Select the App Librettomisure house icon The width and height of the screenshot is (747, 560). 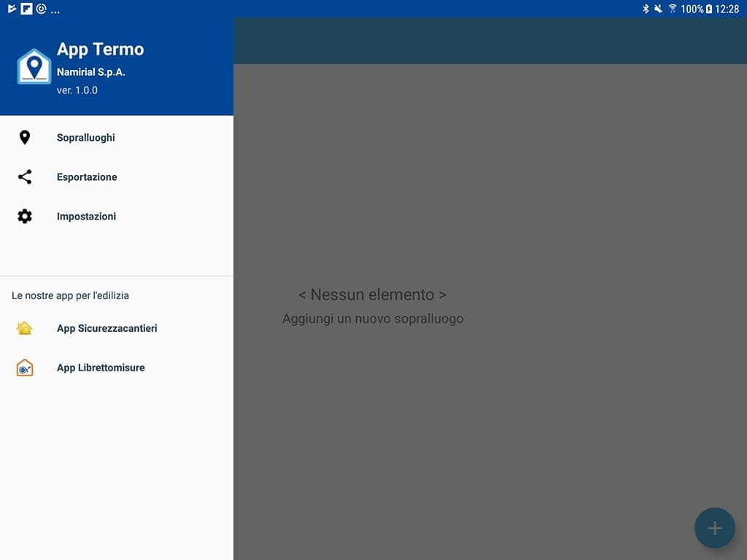24,367
